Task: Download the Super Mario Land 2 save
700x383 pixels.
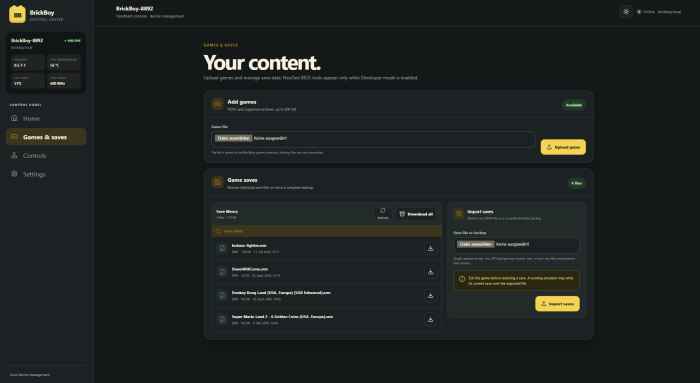Action: click(x=430, y=319)
